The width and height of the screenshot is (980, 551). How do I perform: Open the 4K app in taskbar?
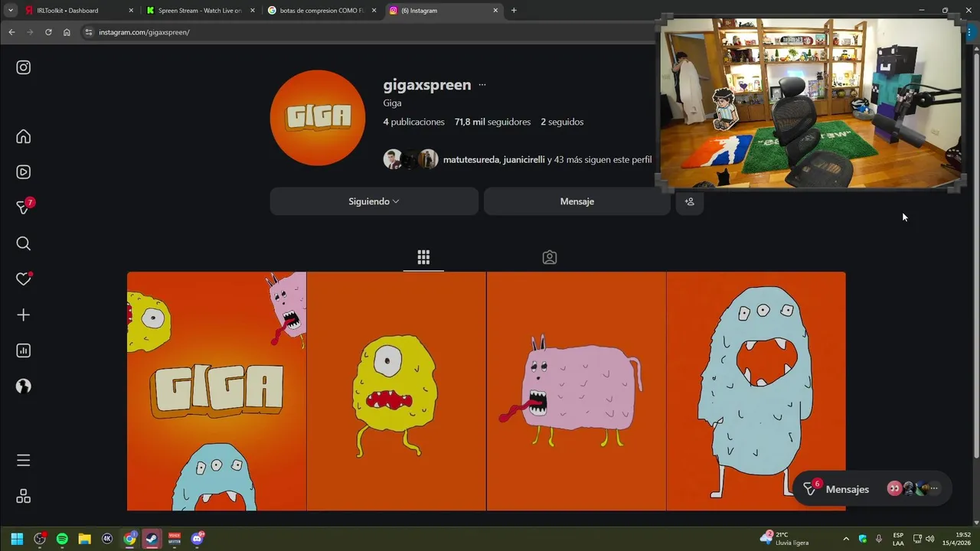(x=107, y=539)
